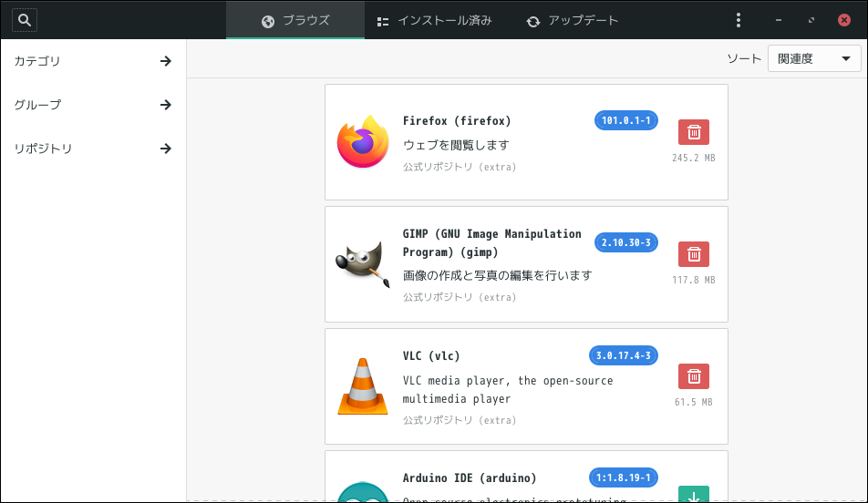Remove GIMP with trash button
The width and height of the screenshot is (868, 503).
pos(694,254)
